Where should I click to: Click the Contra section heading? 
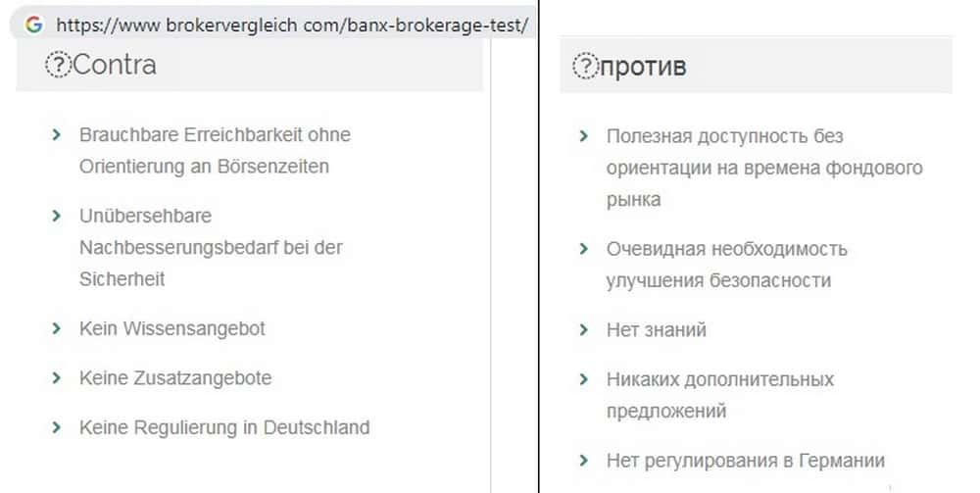pos(115,66)
